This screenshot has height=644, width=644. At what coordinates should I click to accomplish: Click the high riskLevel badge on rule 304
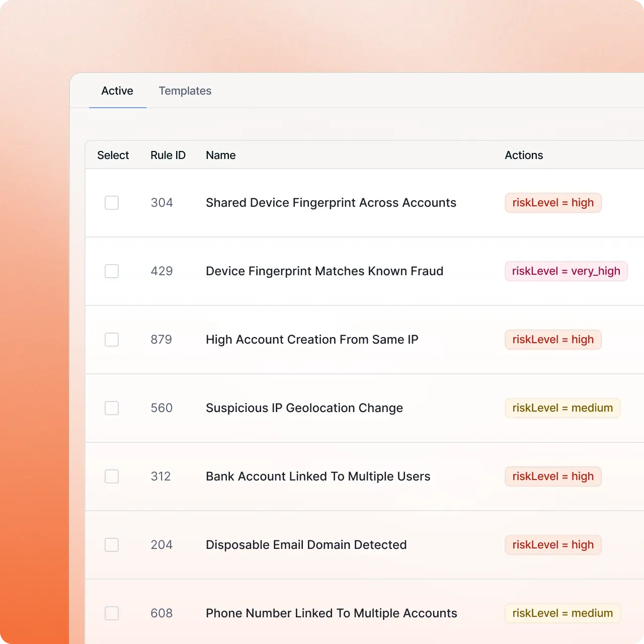pos(552,203)
